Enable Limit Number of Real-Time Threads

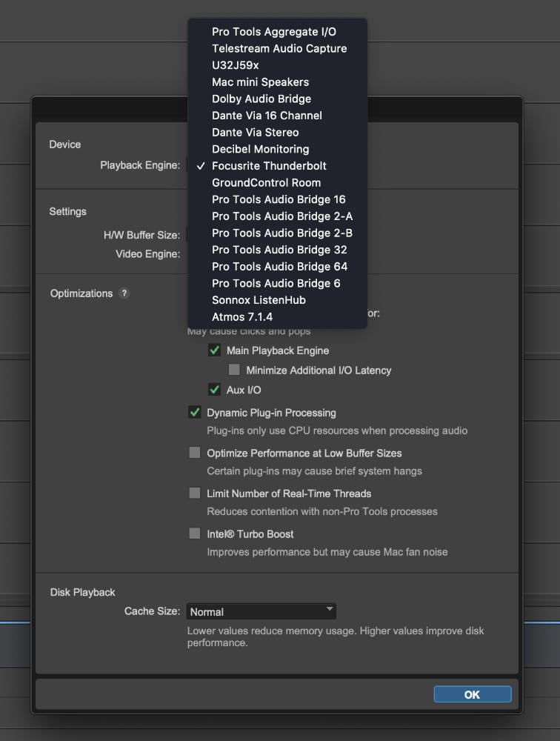(195, 494)
